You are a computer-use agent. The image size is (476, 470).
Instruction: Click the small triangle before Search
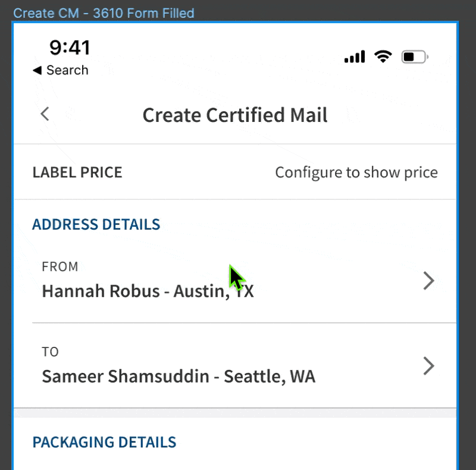click(x=37, y=70)
